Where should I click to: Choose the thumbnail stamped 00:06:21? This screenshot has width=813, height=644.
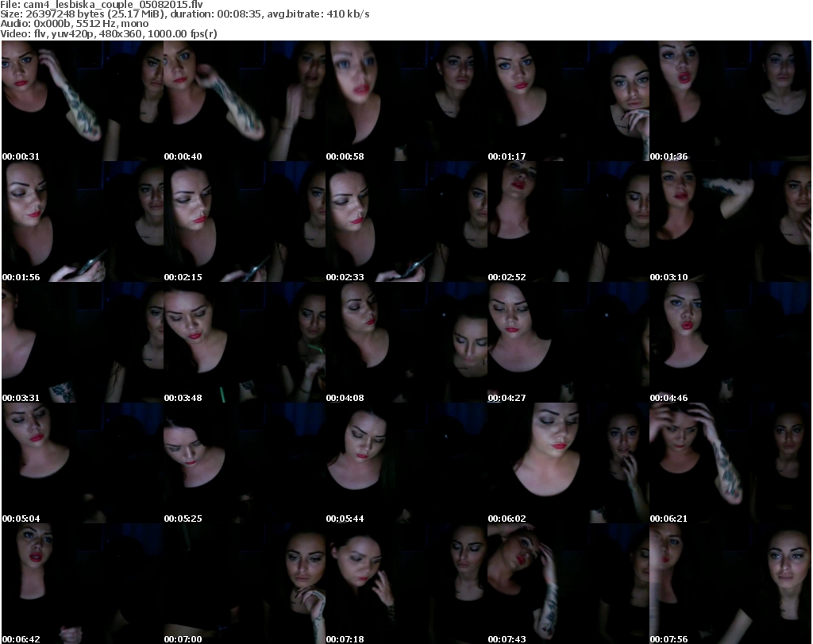730,463
